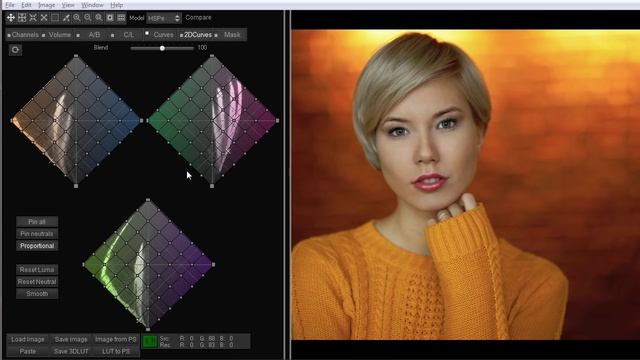Open the File menu
This screenshot has height=360, width=640.
(10, 5)
